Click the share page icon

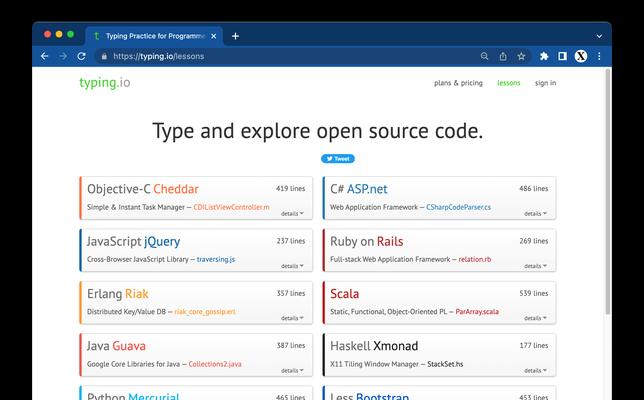[x=503, y=56]
